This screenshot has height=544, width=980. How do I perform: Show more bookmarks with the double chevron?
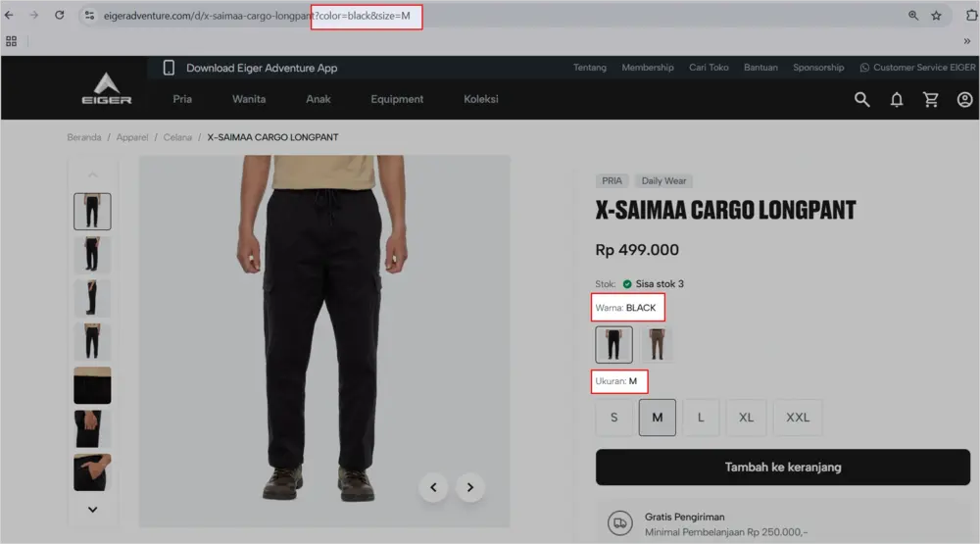pos(967,41)
